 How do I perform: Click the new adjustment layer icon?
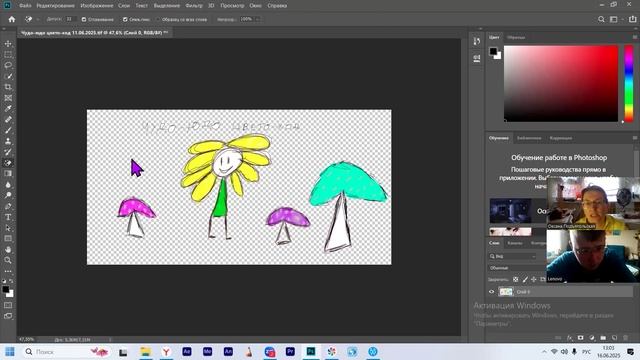592,338
